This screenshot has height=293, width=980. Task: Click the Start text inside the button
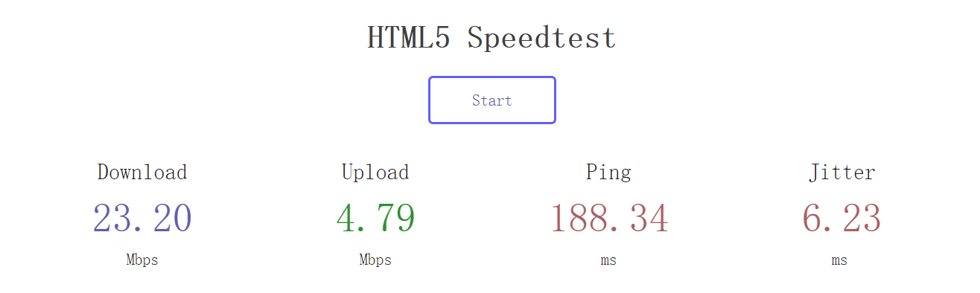[491, 100]
